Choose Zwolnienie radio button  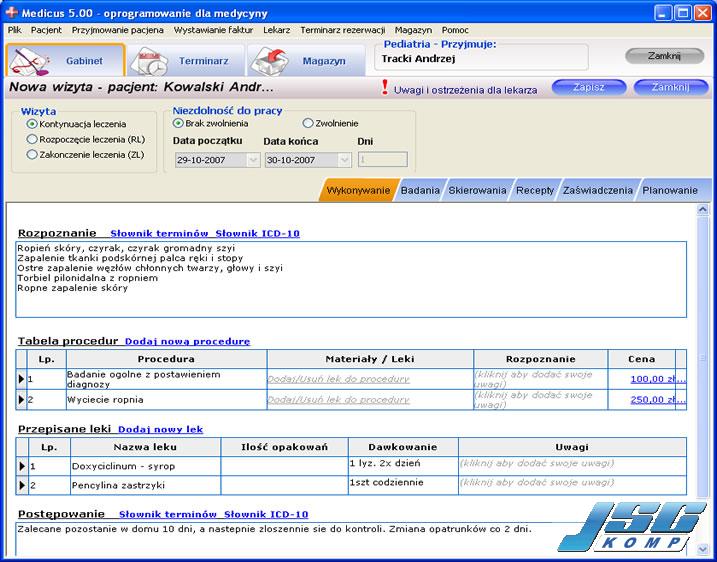[x=308, y=123]
